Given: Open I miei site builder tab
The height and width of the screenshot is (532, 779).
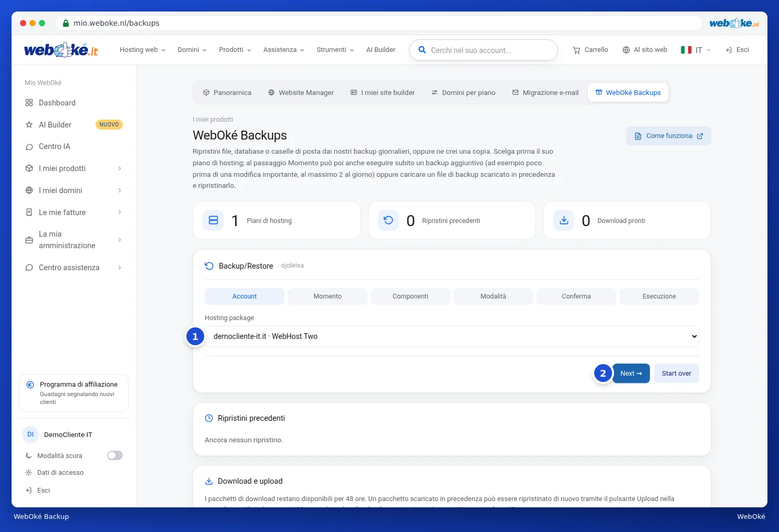Looking at the screenshot, I should [x=383, y=92].
